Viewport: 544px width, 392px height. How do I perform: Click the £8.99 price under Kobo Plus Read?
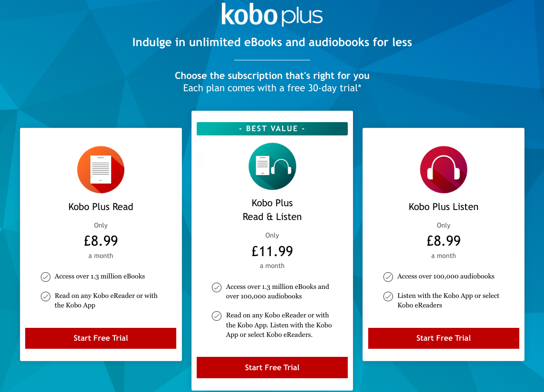pos(101,241)
